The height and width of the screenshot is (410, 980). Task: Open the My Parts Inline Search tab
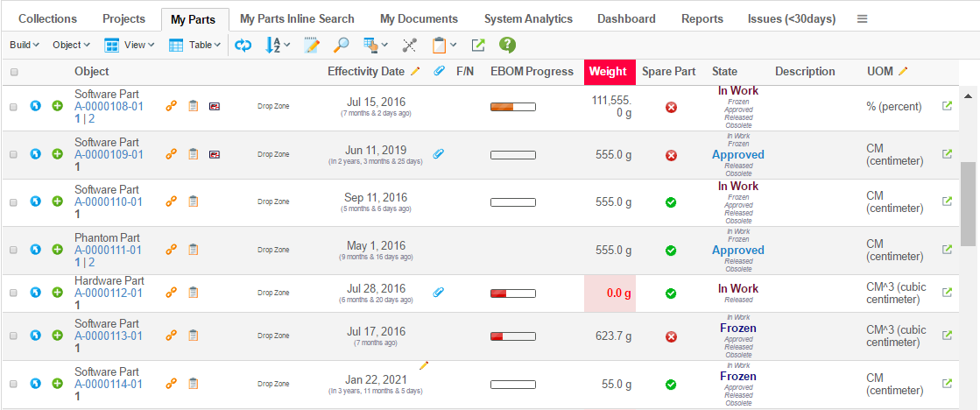point(297,18)
